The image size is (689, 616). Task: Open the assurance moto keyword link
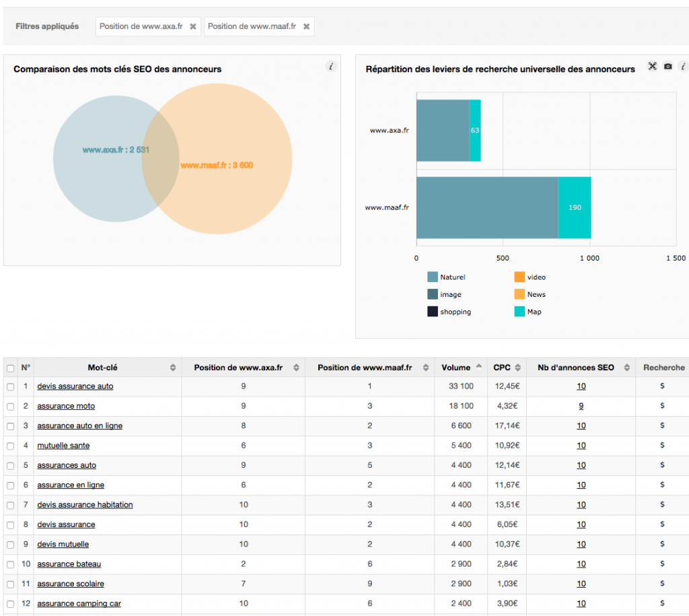pos(66,406)
